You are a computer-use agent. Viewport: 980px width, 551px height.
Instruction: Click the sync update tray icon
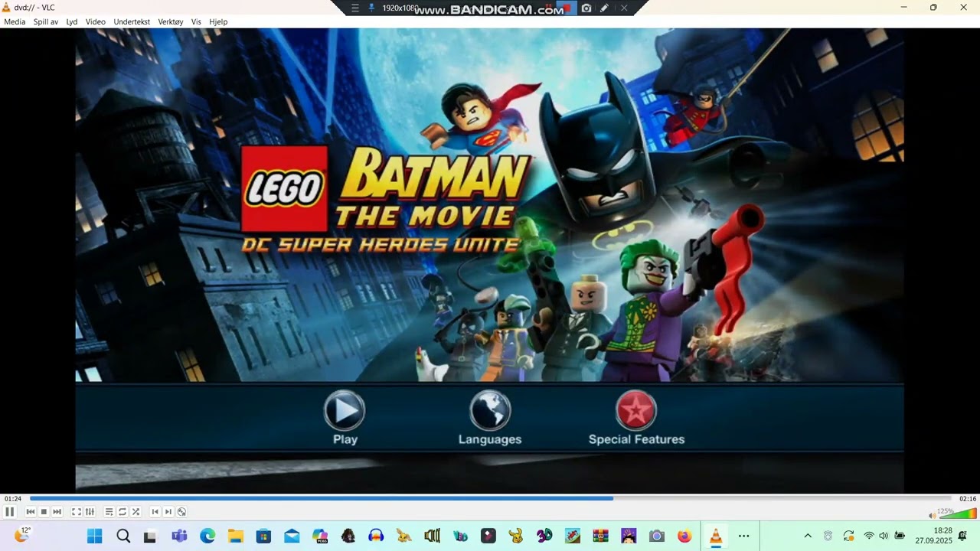[x=848, y=536]
